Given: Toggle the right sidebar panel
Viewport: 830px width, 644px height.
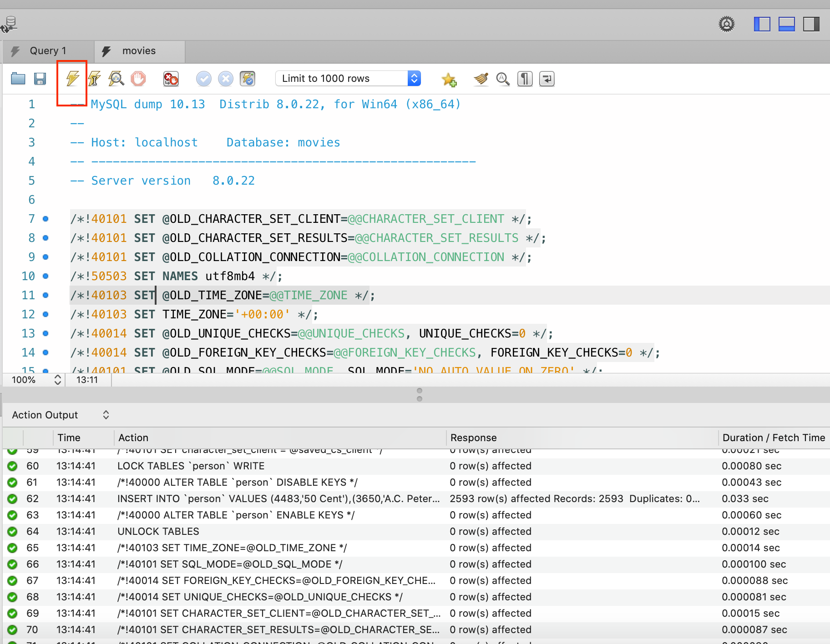Looking at the screenshot, I should click(811, 24).
